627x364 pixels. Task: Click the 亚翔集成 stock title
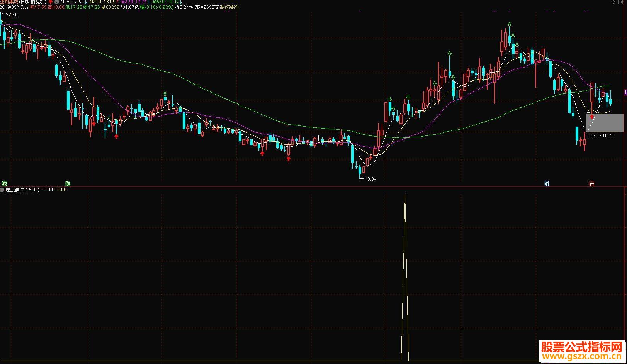9,2
